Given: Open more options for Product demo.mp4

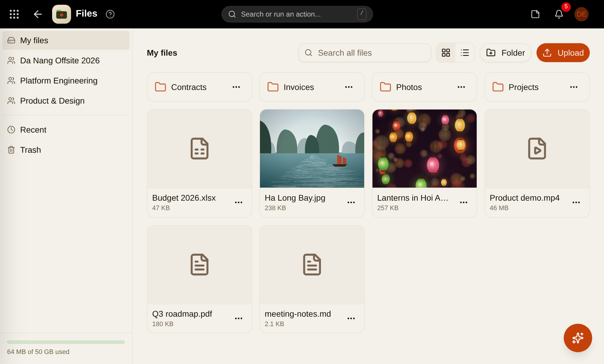Looking at the screenshot, I should pos(576,202).
